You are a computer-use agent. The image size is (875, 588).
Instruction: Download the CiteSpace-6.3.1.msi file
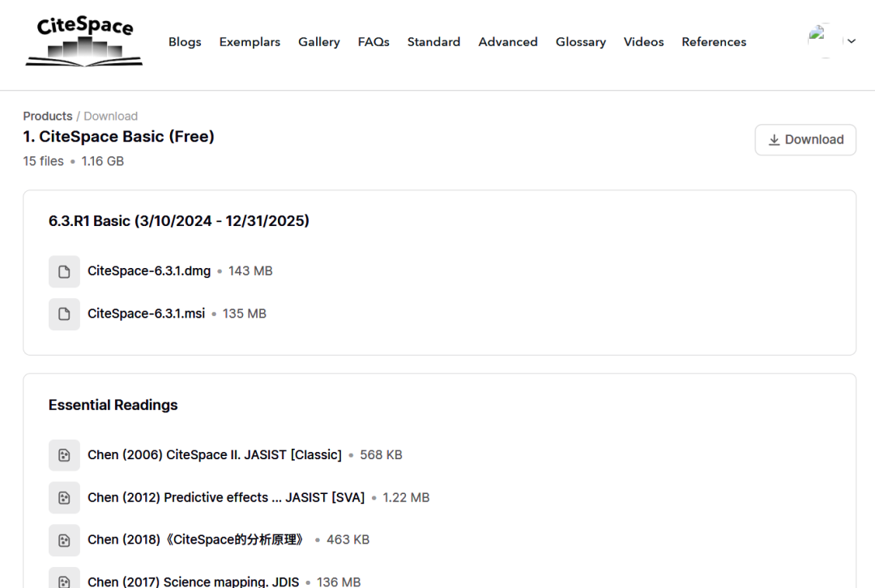pos(147,313)
